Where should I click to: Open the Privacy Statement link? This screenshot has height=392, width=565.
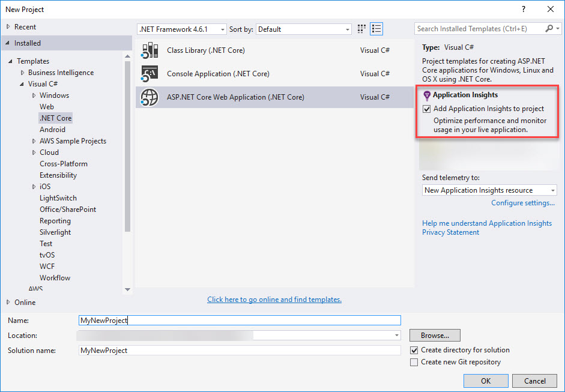click(x=450, y=232)
